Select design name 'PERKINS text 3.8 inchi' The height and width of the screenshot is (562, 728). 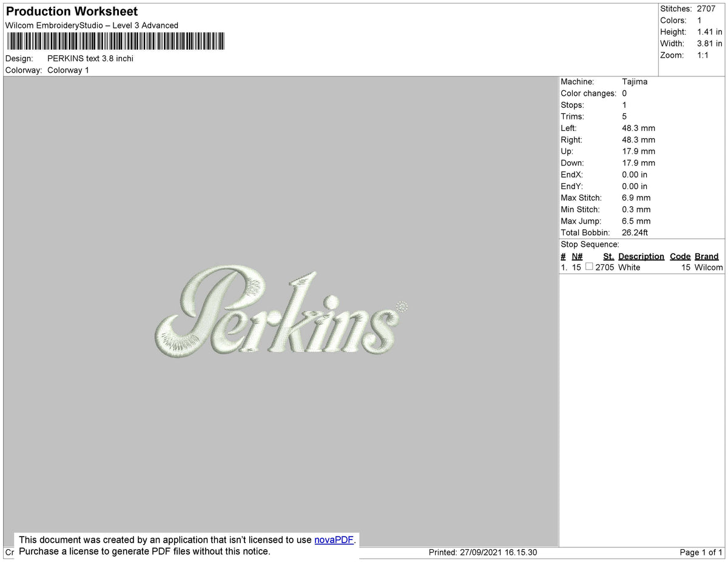pos(90,59)
